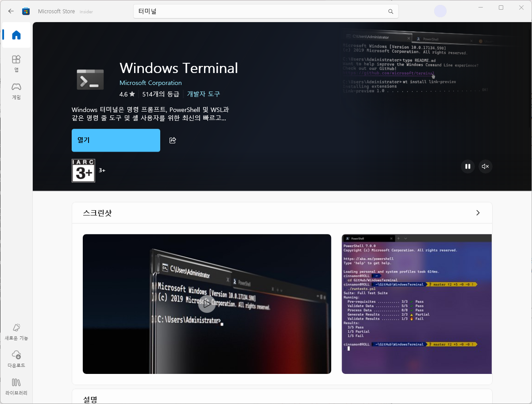Play the trailer video thumbnail
This screenshot has width=532, height=404.
(x=207, y=304)
